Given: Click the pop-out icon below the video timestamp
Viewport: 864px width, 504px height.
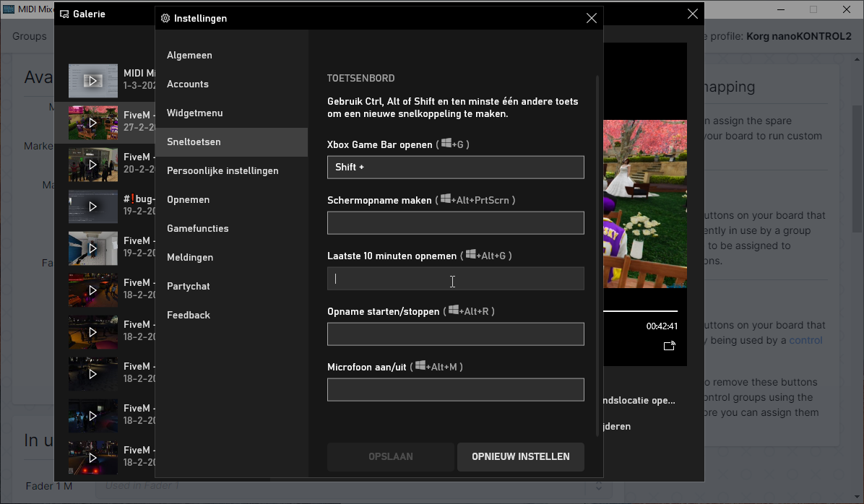Looking at the screenshot, I should coord(669,346).
